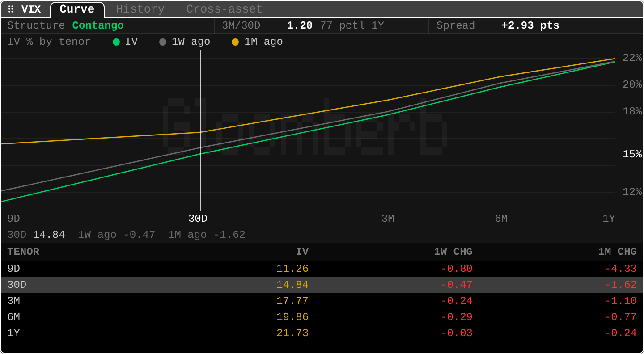The width and height of the screenshot is (644, 354).
Task: Toggle the 1W ago legend series
Action: (x=185, y=42)
